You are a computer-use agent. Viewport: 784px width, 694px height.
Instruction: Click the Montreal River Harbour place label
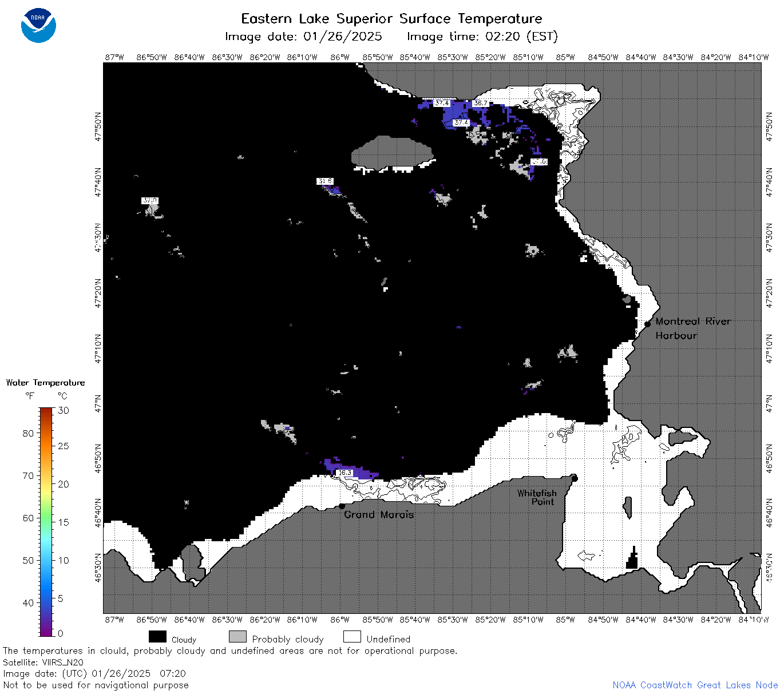pyautogui.click(x=693, y=328)
